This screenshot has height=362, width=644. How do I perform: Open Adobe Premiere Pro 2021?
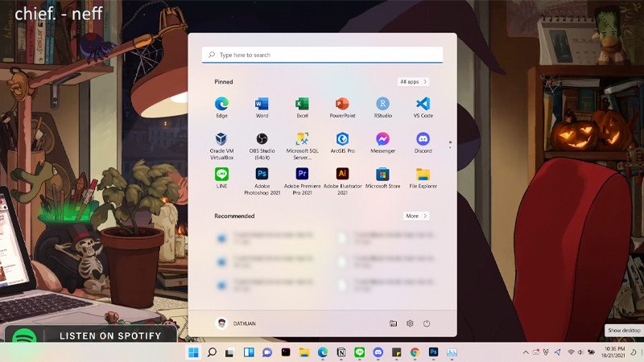[302, 181]
